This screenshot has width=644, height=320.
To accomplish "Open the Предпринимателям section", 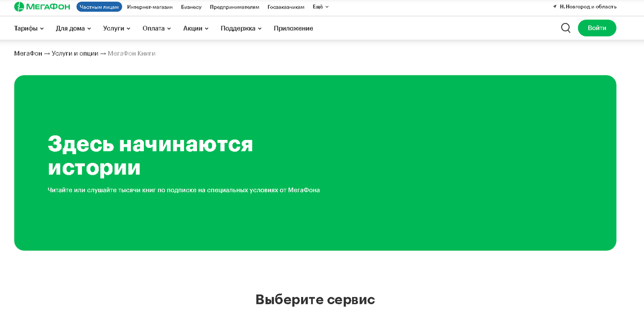I will tap(235, 7).
